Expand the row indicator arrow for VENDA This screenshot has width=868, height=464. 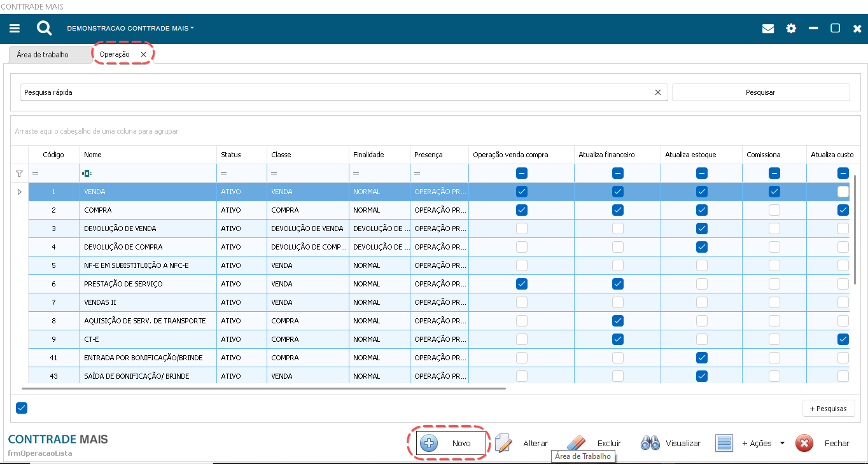(x=19, y=192)
